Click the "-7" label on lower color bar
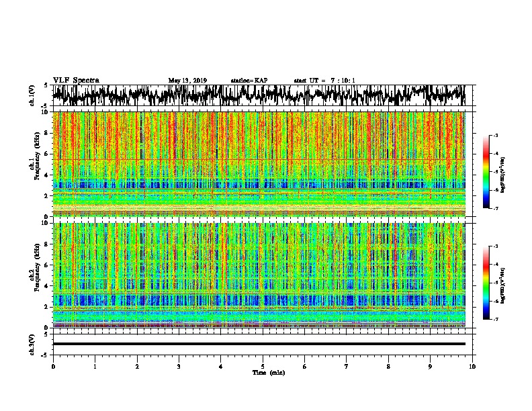Image resolution: width=532 pixels, height=411 pixels. pyautogui.click(x=495, y=320)
